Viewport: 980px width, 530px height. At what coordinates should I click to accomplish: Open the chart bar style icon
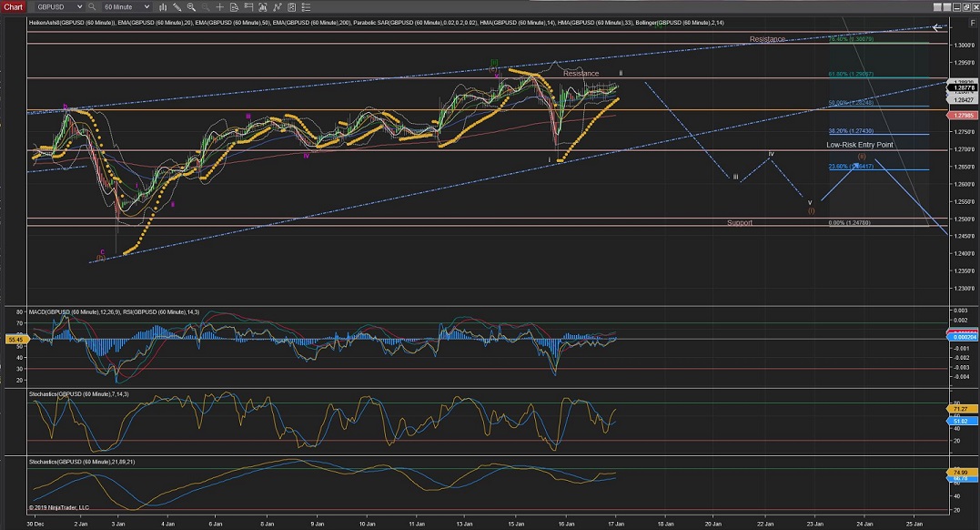(163, 6)
